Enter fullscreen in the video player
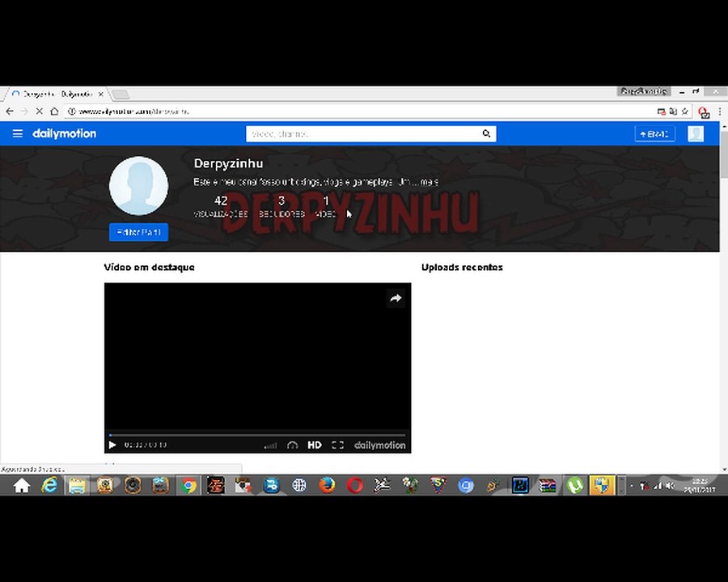This screenshot has height=582, width=728. coord(337,445)
